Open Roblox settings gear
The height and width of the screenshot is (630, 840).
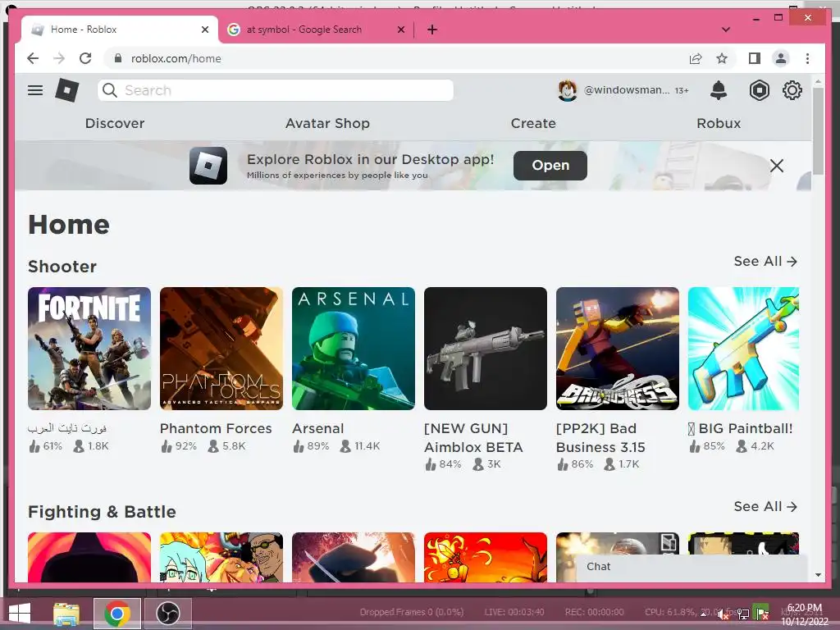pyautogui.click(x=792, y=90)
